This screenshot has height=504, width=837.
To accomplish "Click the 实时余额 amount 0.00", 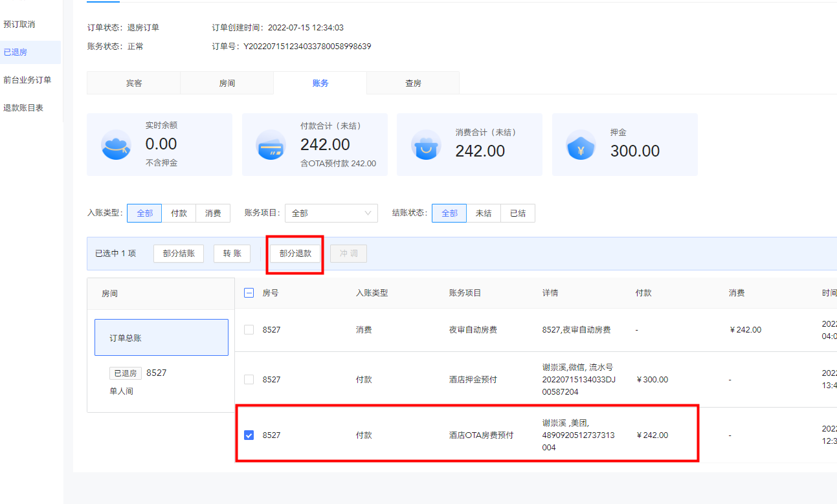I will (x=161, y=144).
